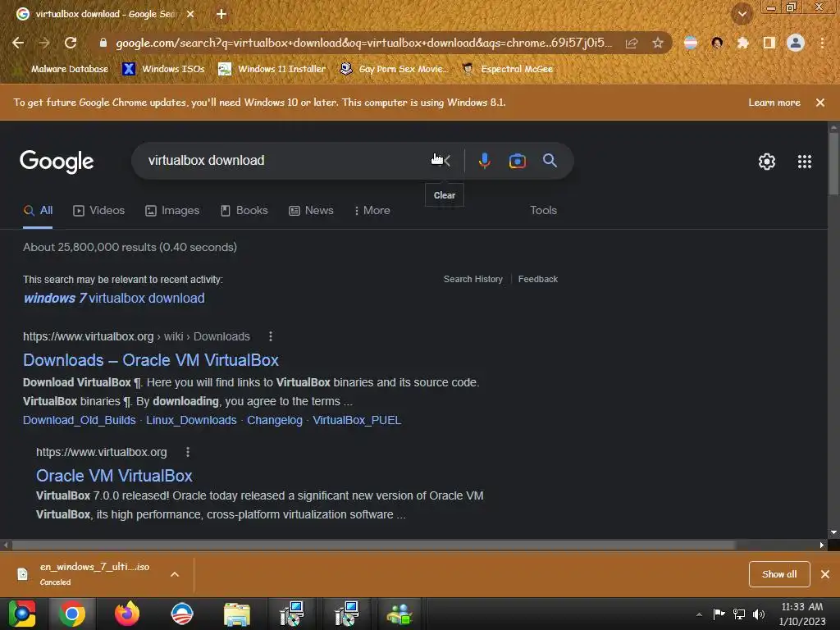Go back to the previous page

coord(18,43)
